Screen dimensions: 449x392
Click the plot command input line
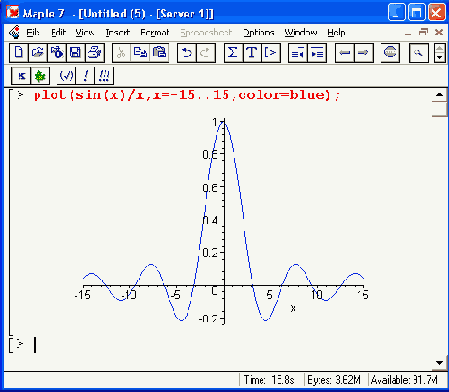tap(187, 95)
